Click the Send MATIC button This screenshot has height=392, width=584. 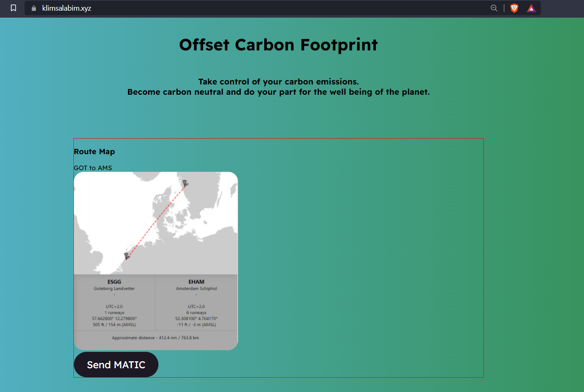(116, 365)
